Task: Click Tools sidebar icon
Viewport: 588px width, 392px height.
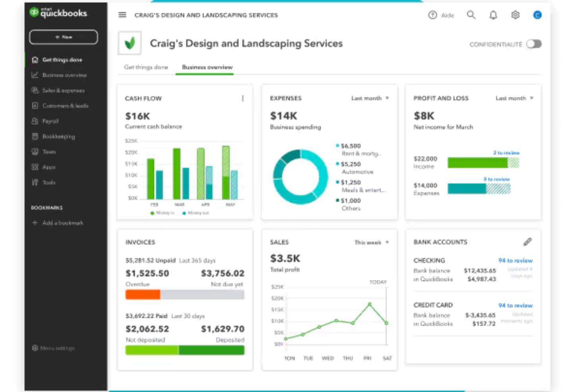Action: point(35,182)
